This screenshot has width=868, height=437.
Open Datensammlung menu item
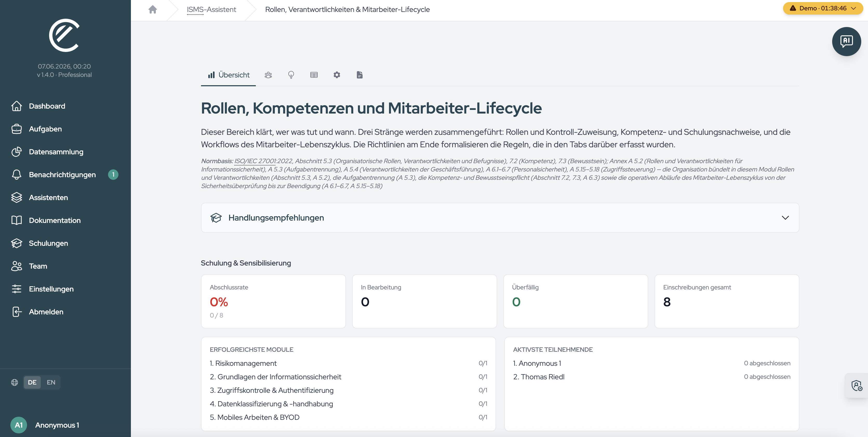(56, 152)
